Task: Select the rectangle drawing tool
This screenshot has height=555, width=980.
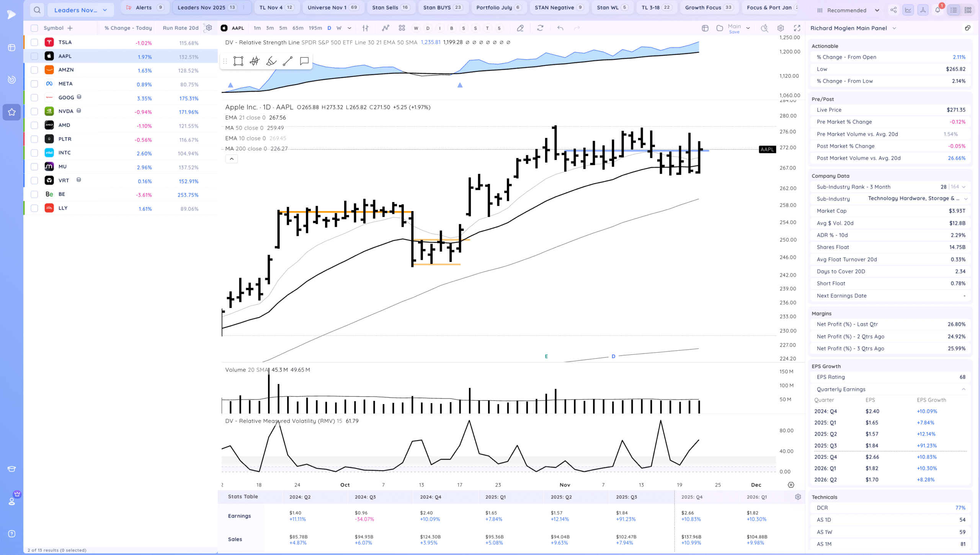Action: point(238,61)
